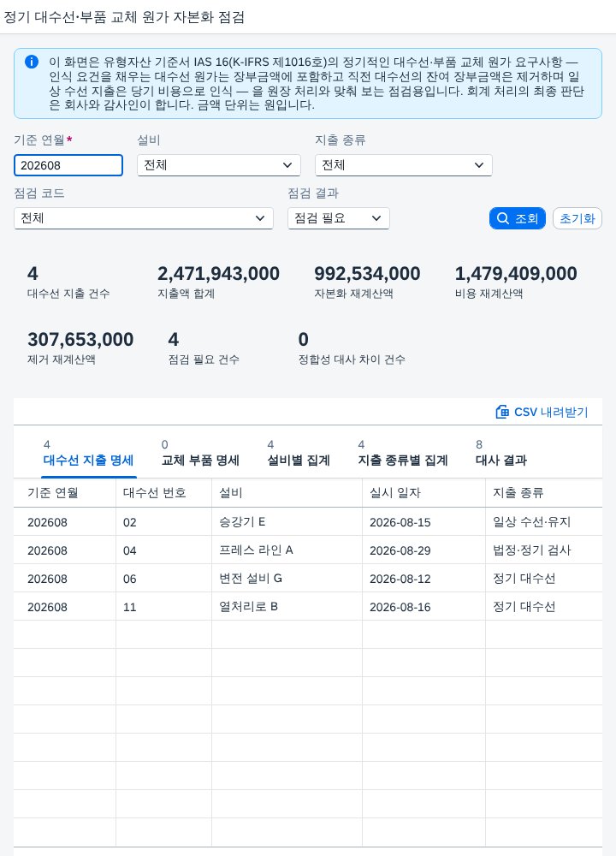The width and height of the screenshot is (616, 856).
Task: Click 정기 대수선 cell in row 06
Action: pyautogui.click(x=544, y=579)
